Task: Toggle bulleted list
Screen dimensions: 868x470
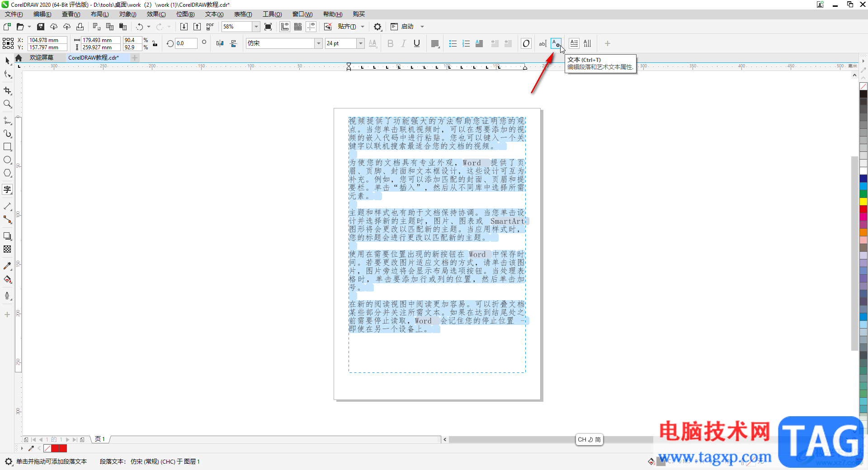Action: click(453, 43)
